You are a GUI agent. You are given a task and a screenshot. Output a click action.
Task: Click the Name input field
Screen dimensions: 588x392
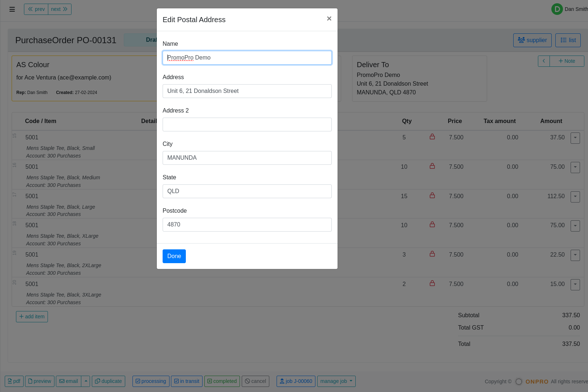pyautogui.click(x=247, y=58)
